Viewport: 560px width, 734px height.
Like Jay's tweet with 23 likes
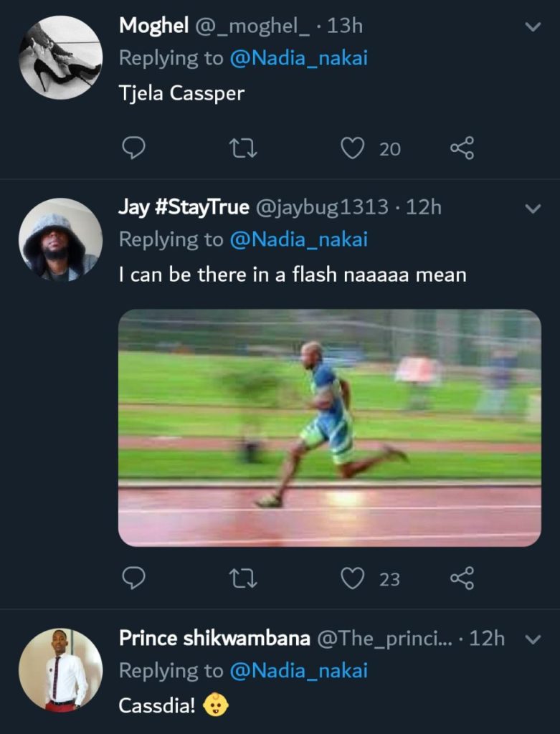(352, 578)
